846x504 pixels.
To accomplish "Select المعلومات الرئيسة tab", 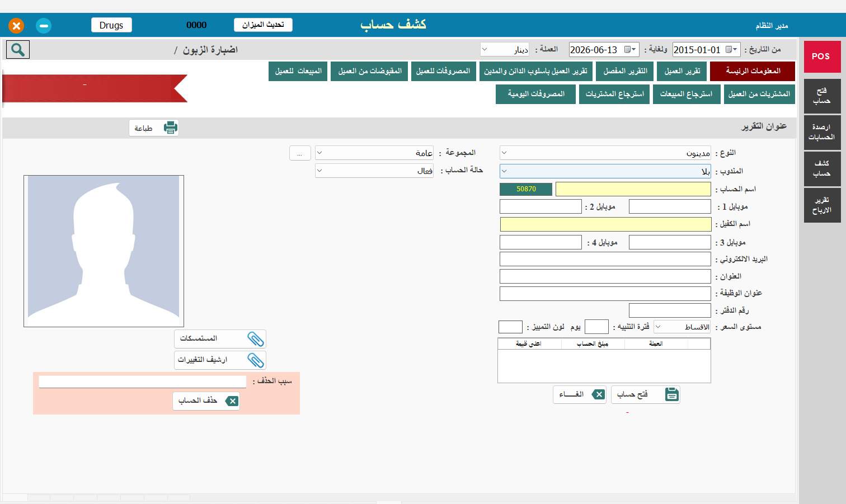I will click(x=753, y=71).
